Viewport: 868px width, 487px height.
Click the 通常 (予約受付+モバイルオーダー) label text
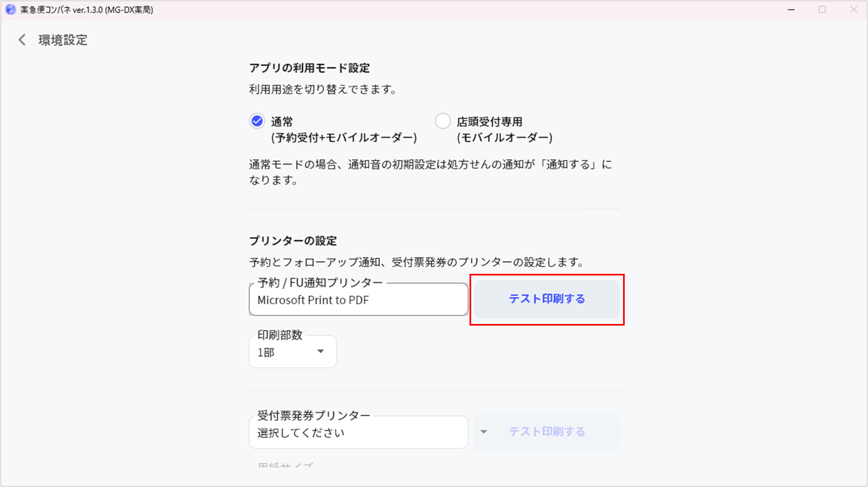click(343, 129)
